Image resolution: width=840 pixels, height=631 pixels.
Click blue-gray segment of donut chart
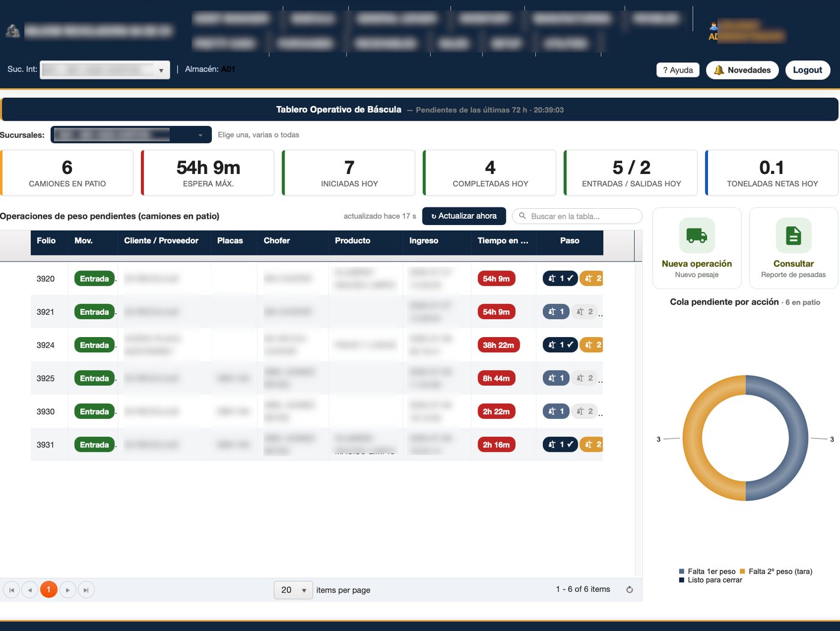[799, 438]
